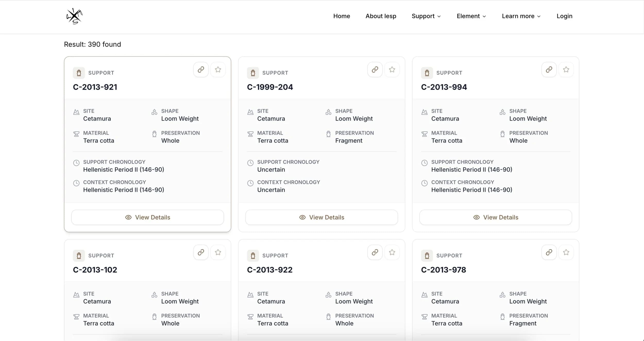Expand the Support dropdown menu
The width and height of the screenshot is (644, 341).
[426, 16]
